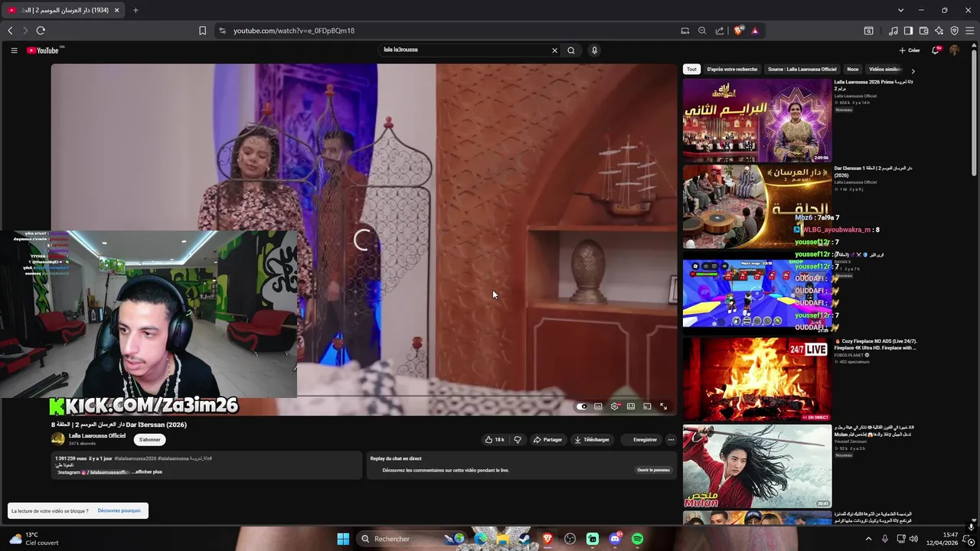Viewport: 980px width, 551px height.
Task: Open Lalla Laaroussa Officiel channel avatar
Action: (x=58, y=439)
